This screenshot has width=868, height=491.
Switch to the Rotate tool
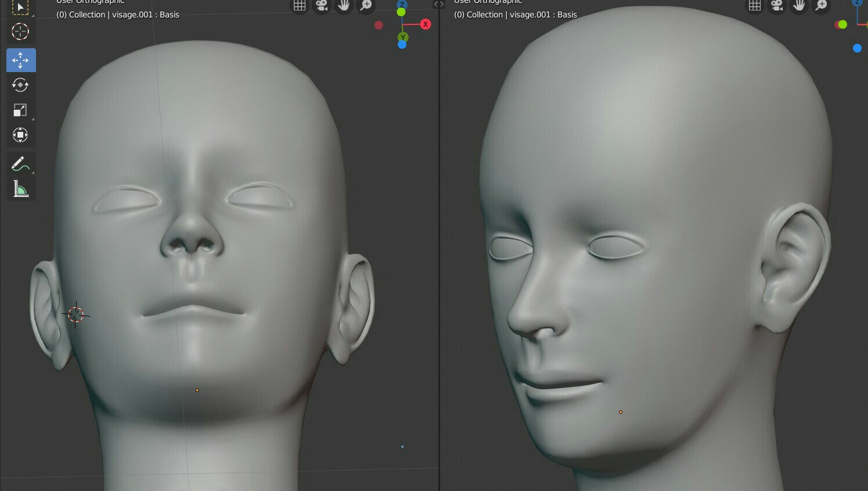pos(20,85)
